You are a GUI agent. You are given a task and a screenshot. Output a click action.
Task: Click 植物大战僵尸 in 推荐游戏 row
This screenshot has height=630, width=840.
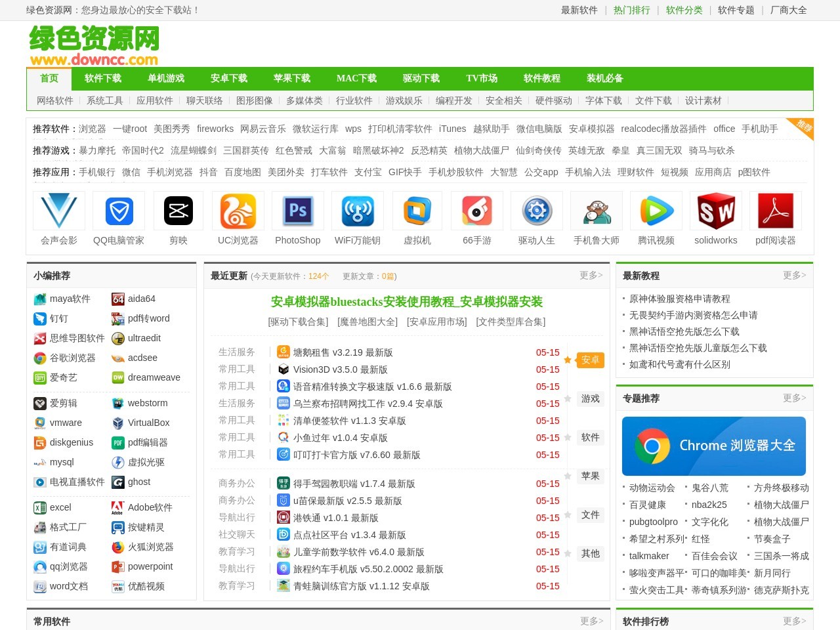[x=482, y=150]
